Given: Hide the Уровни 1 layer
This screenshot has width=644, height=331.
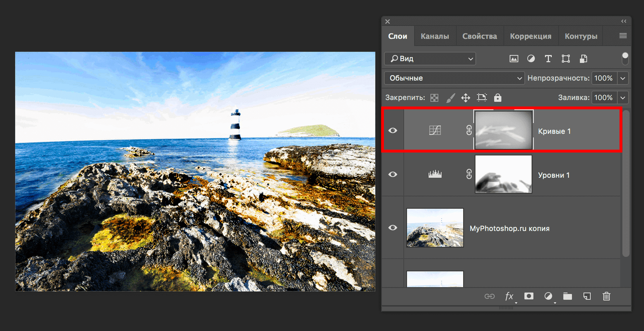Looking at the screenshot, I should 393,174.
